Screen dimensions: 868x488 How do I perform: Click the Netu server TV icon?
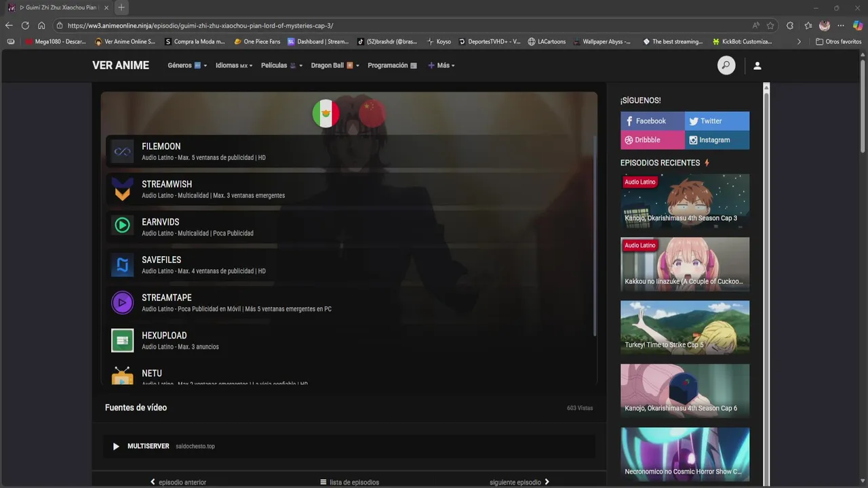point(123,376)
